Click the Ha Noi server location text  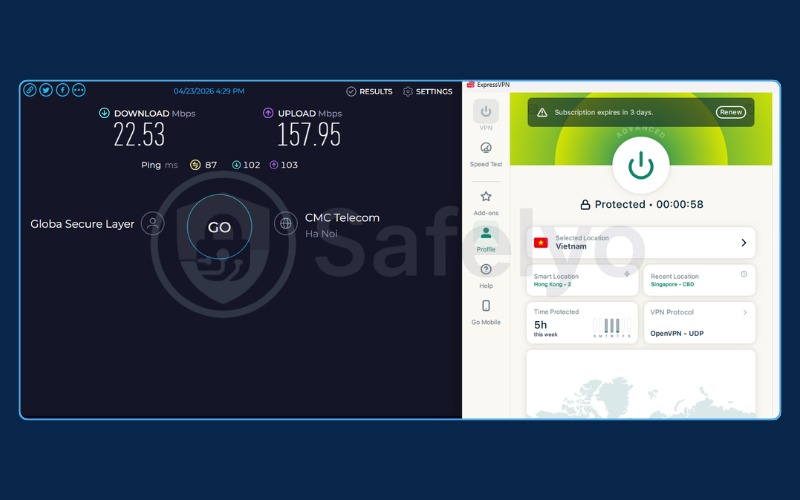click(321, 234)
